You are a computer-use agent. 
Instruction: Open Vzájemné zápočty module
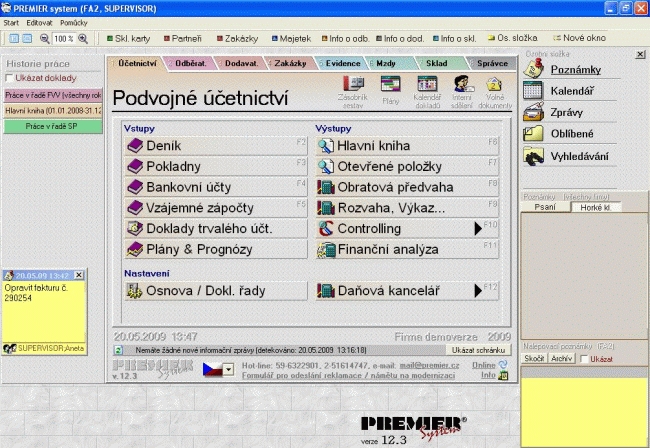point(216,208)
